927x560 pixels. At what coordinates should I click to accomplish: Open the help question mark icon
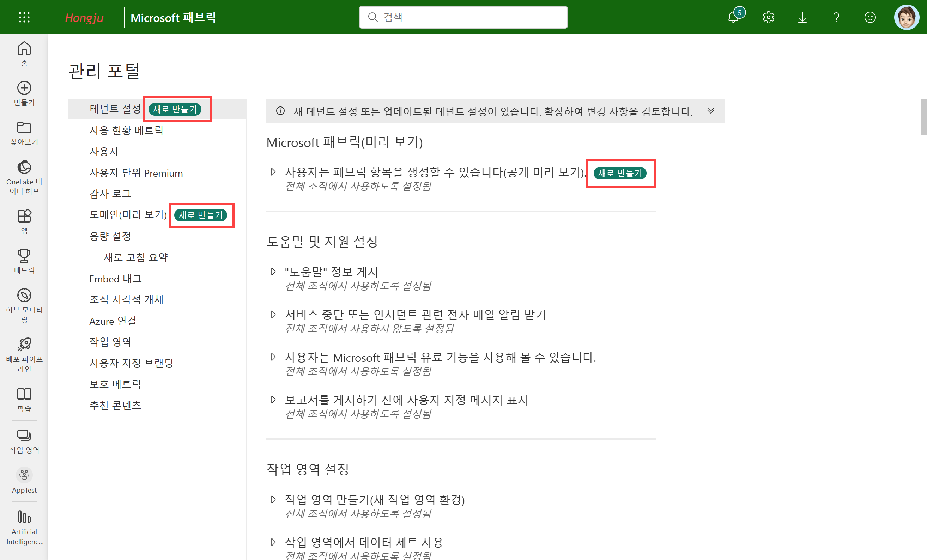(836, 17)
